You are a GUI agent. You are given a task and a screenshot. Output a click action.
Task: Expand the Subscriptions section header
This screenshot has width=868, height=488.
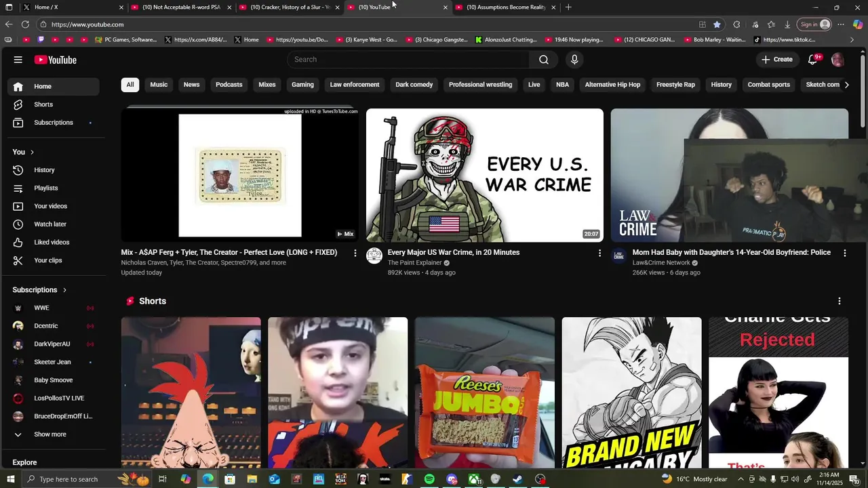tap(39, 290)
